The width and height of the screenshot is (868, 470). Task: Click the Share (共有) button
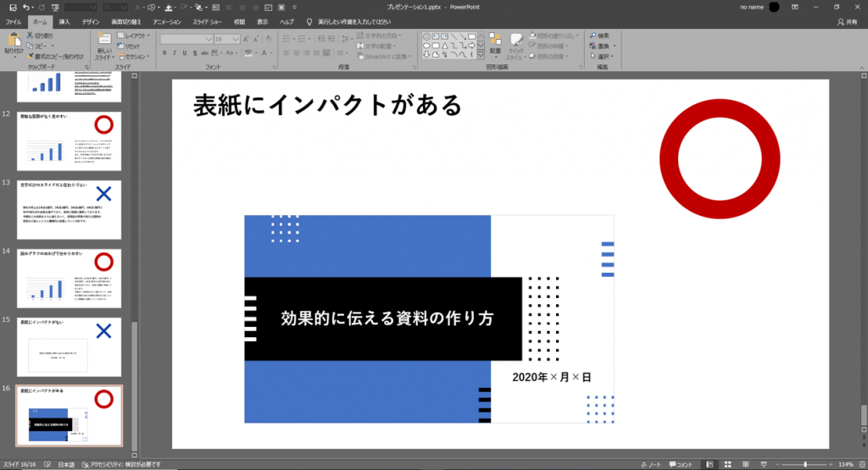pyautogui.click(x=847, y=22)
